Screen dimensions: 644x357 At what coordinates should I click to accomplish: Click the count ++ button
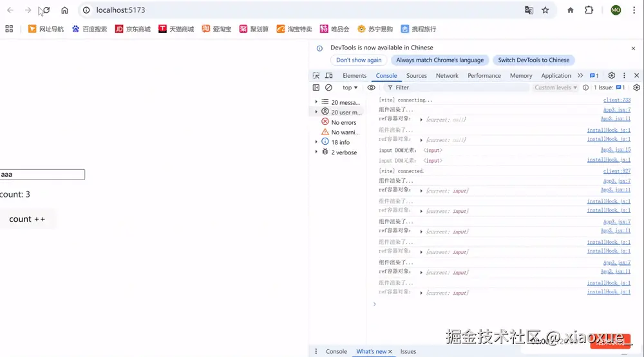point(27,219)
